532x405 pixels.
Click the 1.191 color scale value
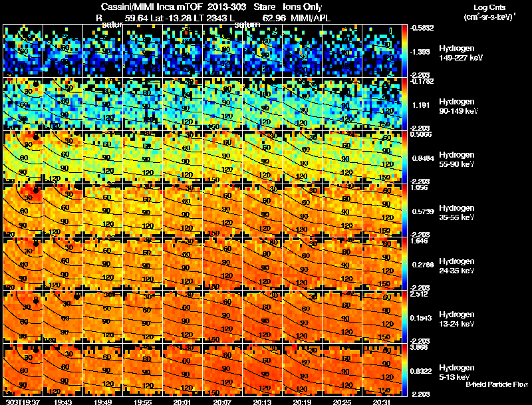[421, 105]
